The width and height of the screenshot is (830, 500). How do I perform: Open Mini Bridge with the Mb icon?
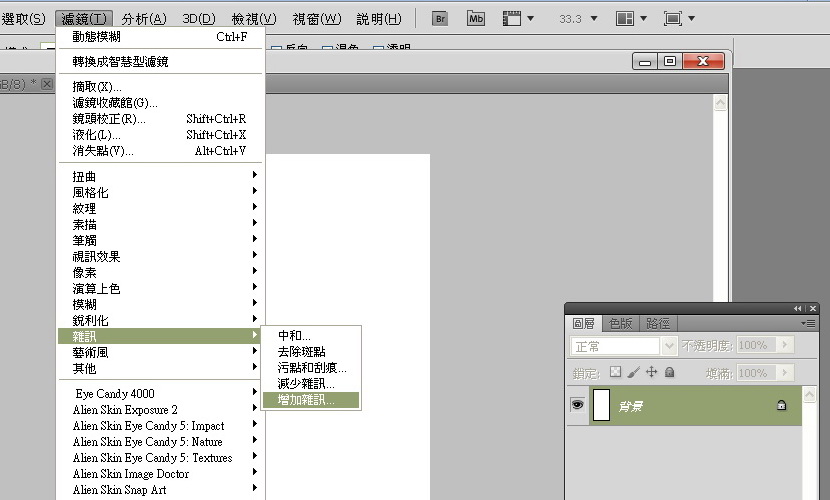point(476,19)
